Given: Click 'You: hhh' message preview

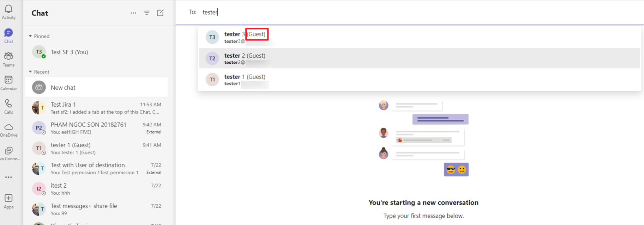Looking at the screenshot, I should coord(60,193).
